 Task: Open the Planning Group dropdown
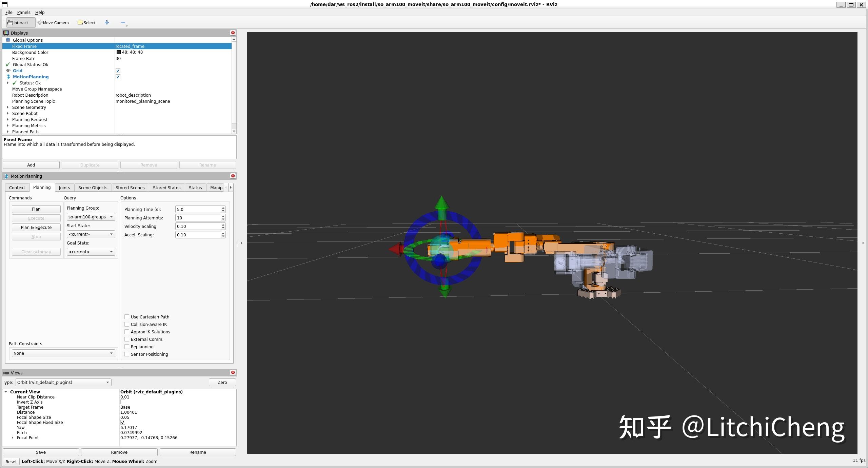91,217
